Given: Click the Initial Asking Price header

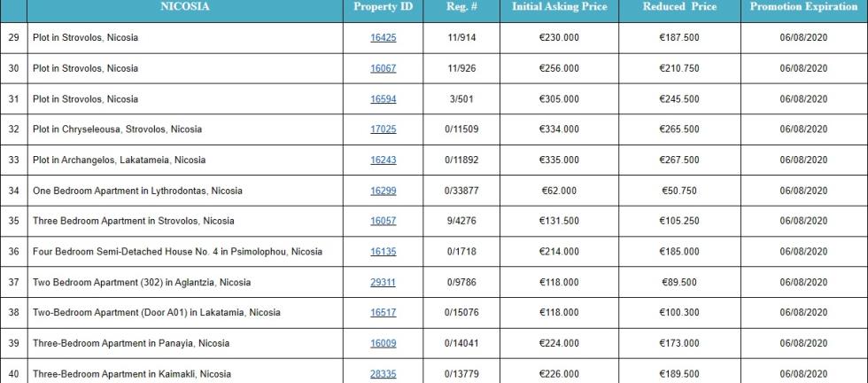Looking at the screenshot, I should [559, 7].
